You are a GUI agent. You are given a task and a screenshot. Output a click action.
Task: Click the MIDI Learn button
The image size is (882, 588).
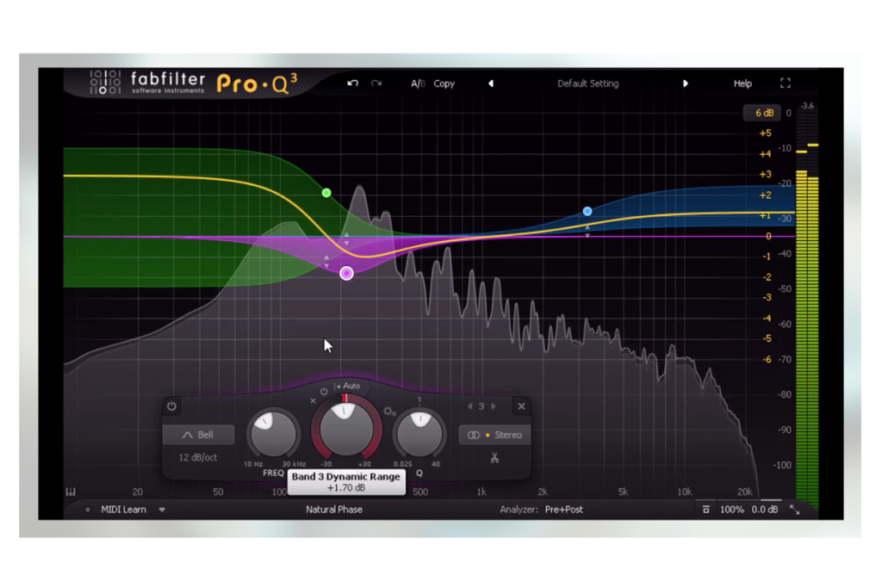123,510
